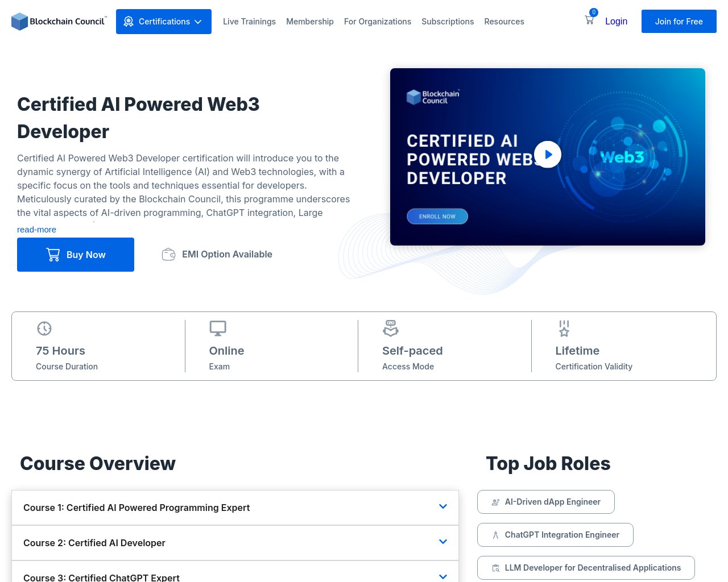Play the course intro video
This screenshot has width=728, height=582.
(x=548, y=155)
